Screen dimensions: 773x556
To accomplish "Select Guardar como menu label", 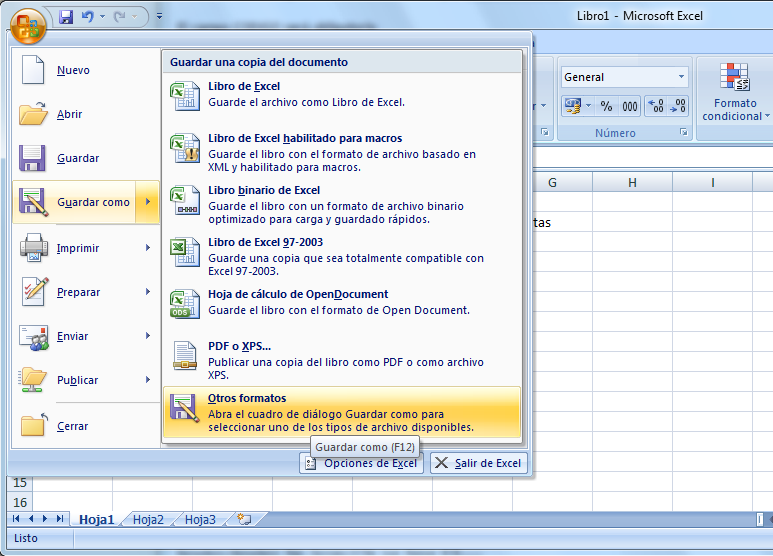I will [93, 202].
